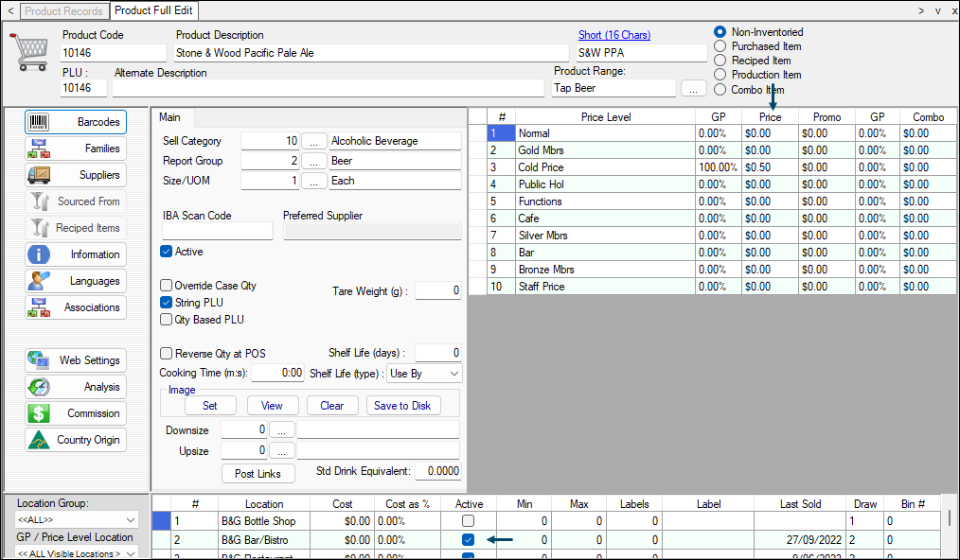Click the Save to Disk button

pos(402,406)
